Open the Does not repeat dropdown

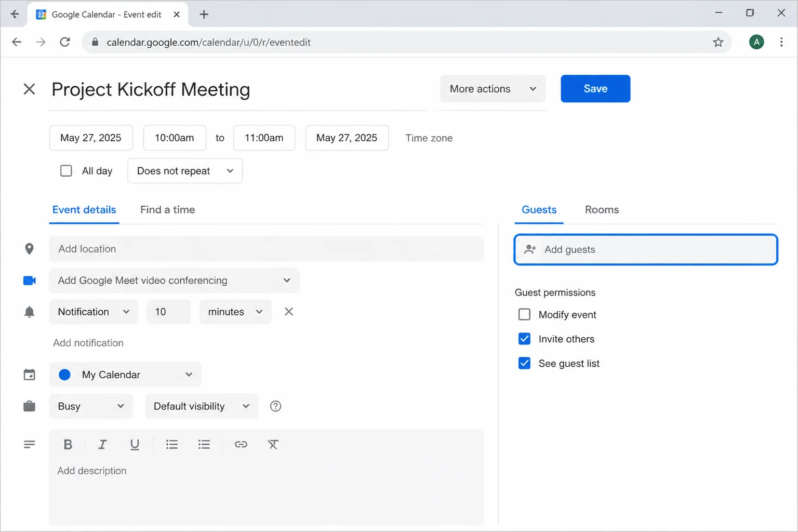click(x=185, y=171)
